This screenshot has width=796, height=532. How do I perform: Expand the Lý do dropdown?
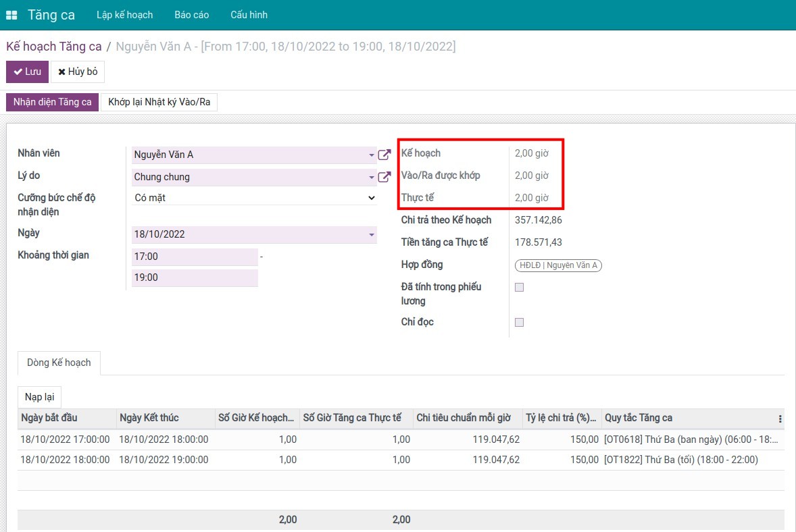[372, 177]
